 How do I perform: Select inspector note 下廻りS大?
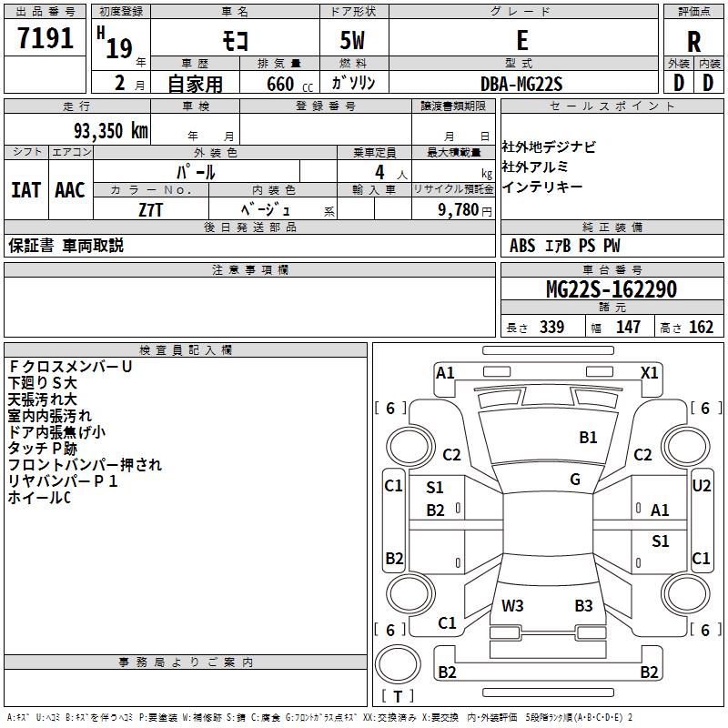[42, 382]
